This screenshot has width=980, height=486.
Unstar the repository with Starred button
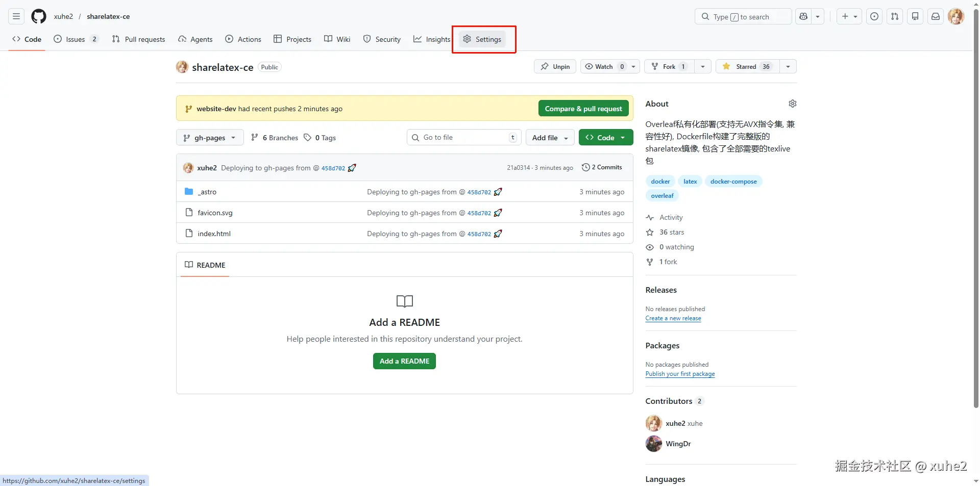click(x=748, y=67)
